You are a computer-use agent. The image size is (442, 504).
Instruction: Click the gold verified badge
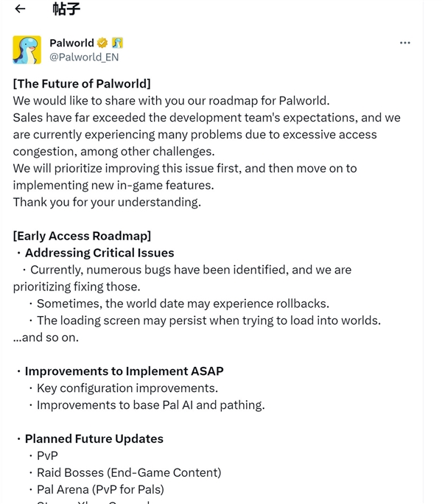click(x=103, y=43)
